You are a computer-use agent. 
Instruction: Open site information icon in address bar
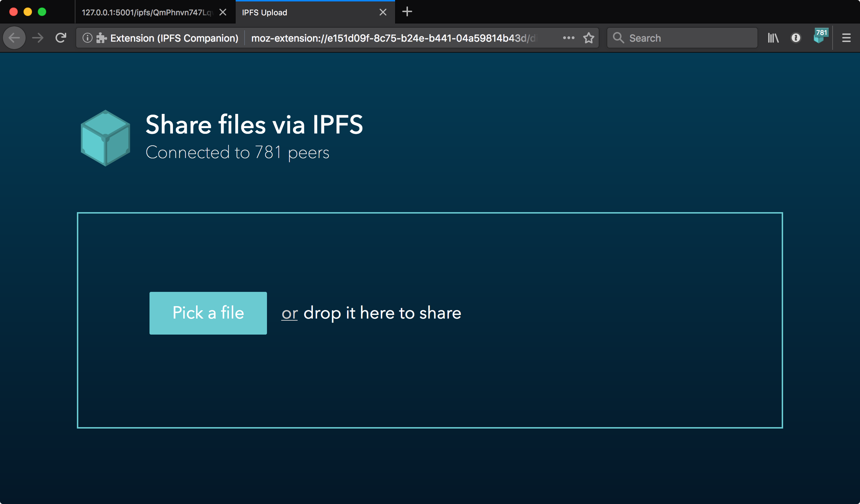click(x=87, y=38)
